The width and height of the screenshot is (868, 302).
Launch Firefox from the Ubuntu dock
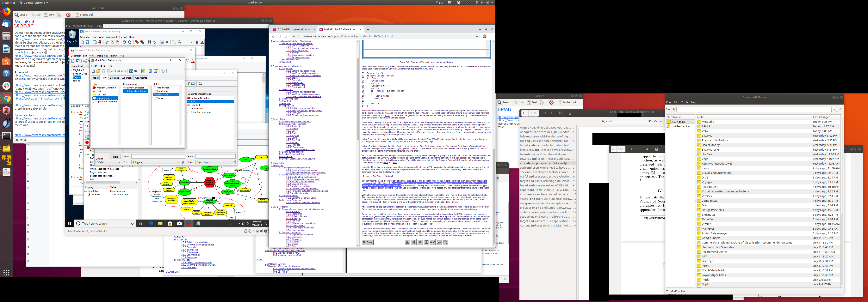[6, 12]
